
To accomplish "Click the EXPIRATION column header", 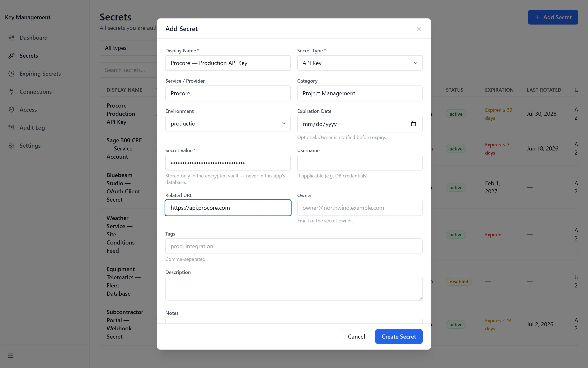I will coord(499,90).
